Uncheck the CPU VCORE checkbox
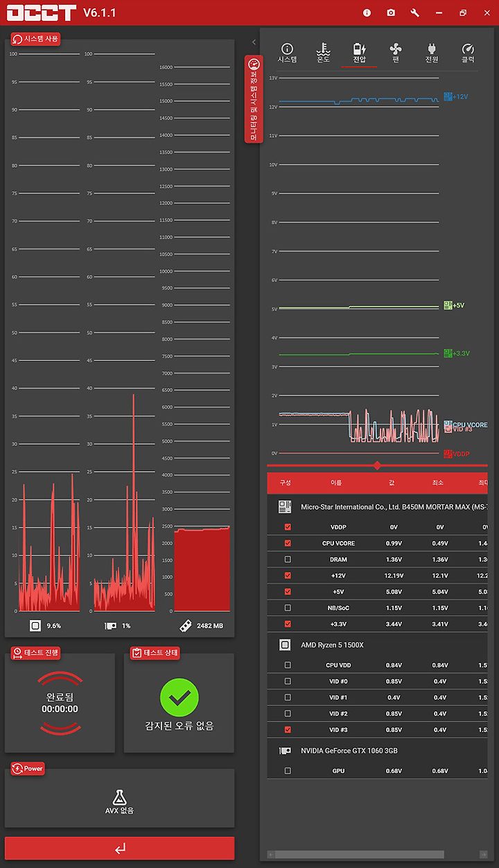 (x=288, y=543)
